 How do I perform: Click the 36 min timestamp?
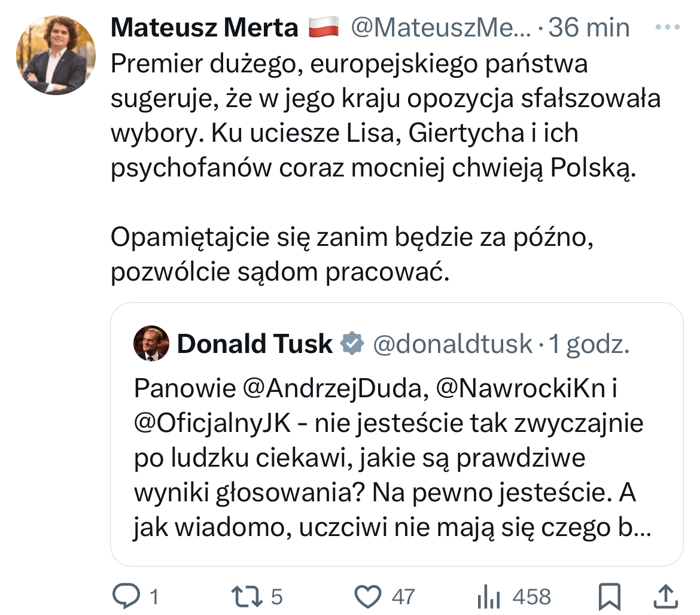pos(589,28)
